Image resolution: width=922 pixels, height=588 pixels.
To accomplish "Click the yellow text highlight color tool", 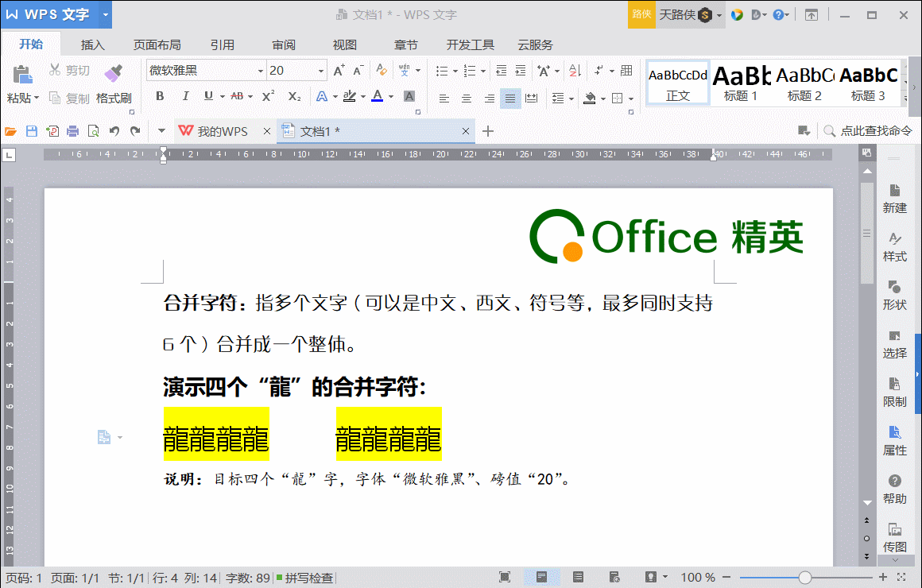I will point(349,96).
